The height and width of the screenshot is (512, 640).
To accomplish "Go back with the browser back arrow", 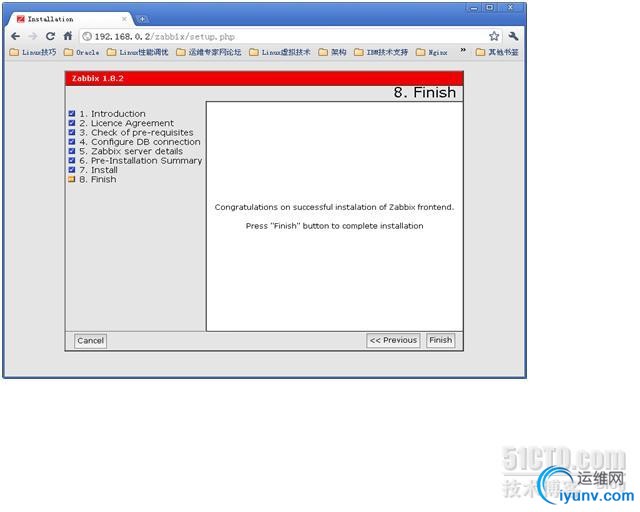I will [16, 36].
